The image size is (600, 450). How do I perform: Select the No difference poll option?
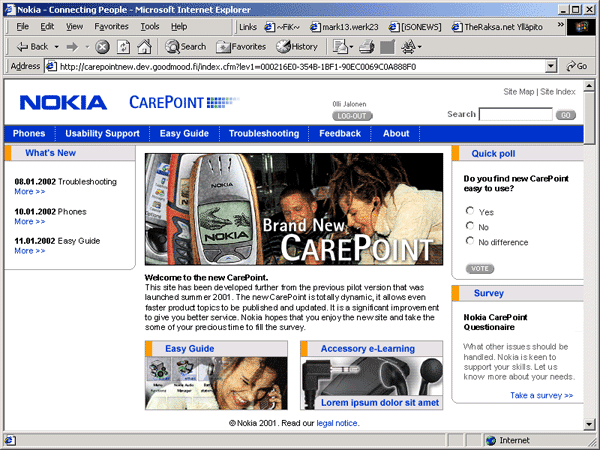[x=470, y=242]
